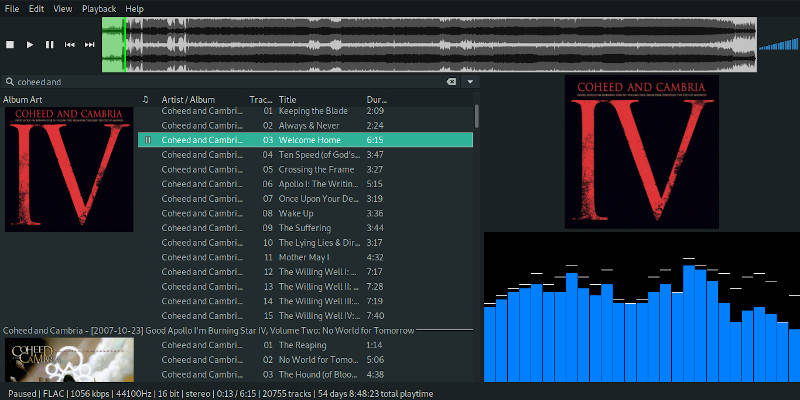Open the Playback menu

99,9
